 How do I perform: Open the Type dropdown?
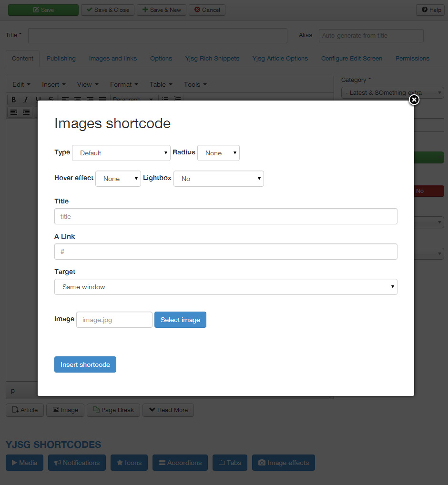[x=121, y=153]
